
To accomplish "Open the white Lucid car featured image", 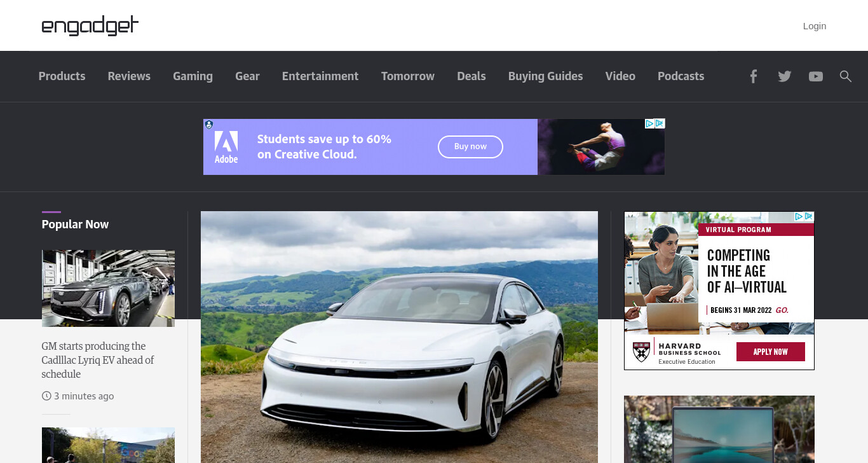I will tap(399, 337).
